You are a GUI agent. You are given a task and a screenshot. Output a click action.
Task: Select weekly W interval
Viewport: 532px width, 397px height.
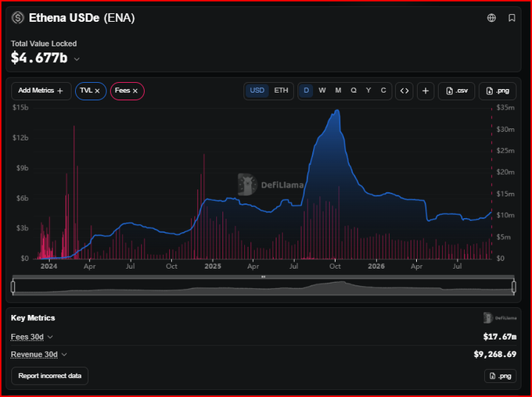[322, 91]
